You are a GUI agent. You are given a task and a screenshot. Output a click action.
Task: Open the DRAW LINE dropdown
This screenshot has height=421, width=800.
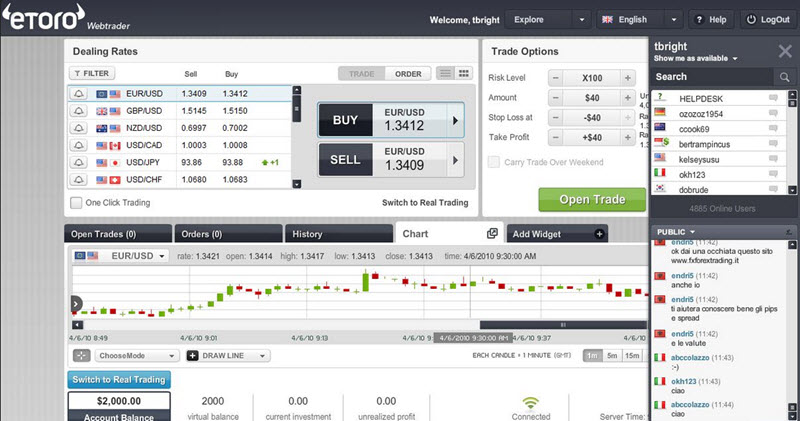(x=228, y=356)
